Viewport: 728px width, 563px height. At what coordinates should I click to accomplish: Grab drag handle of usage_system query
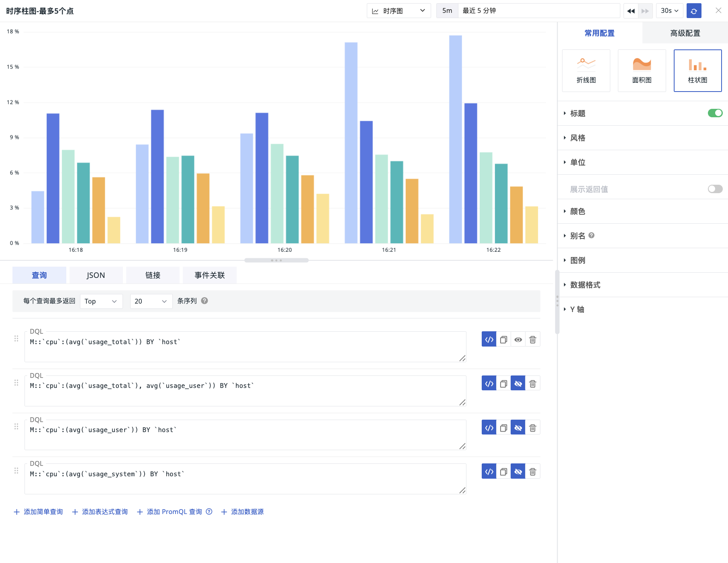[16, 471]
